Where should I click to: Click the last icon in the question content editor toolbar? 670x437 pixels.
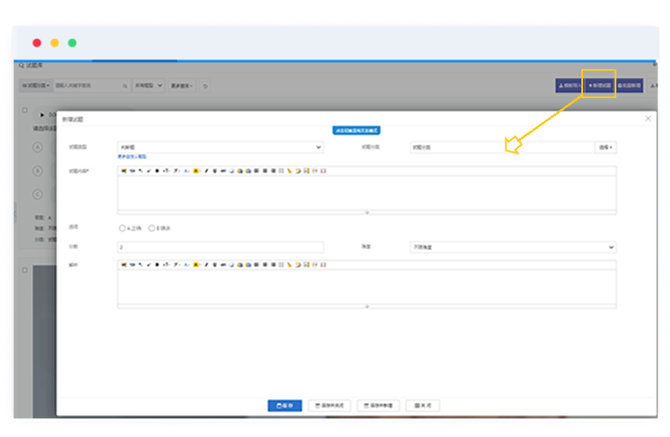pos(323,171)
